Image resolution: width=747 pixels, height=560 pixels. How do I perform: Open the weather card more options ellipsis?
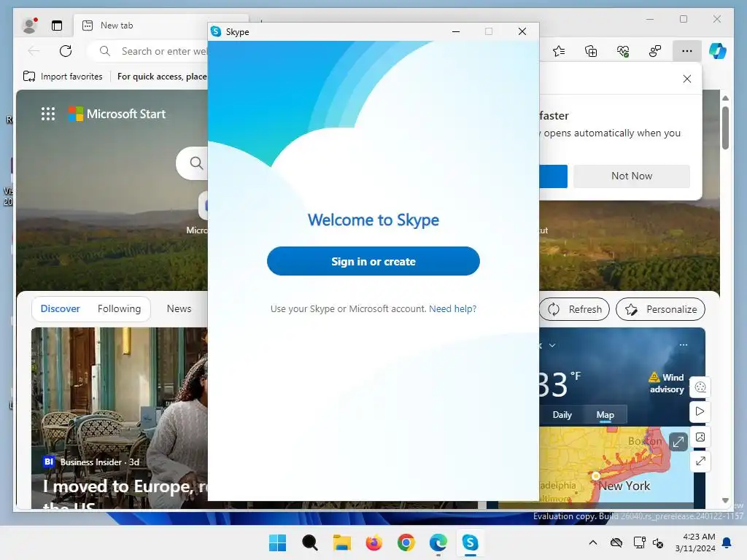coord(683,345)
